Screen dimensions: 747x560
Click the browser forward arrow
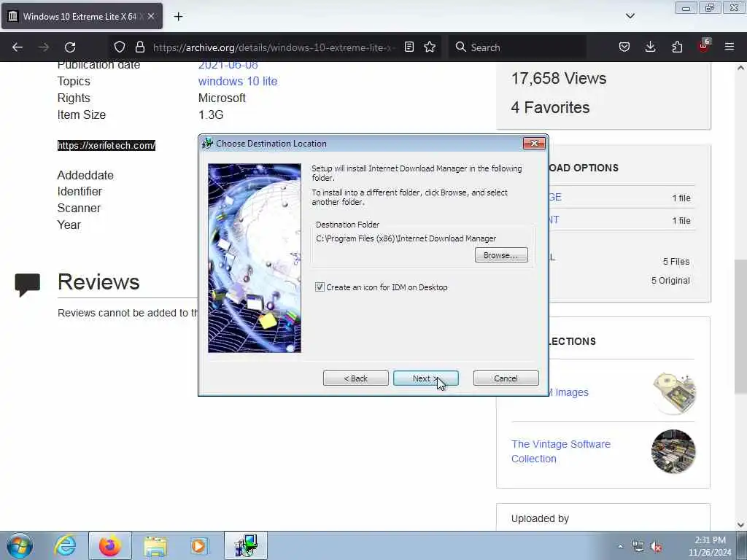[x=43, y=47]
